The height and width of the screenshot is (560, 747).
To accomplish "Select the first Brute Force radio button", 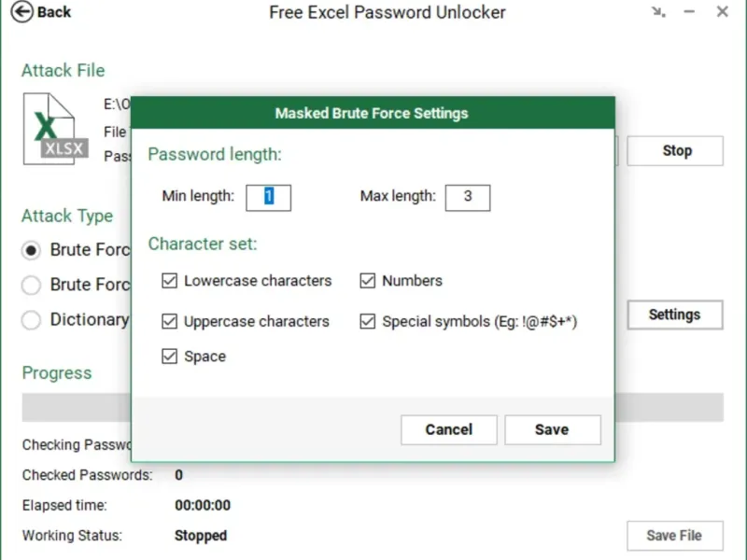I will [x=31, y=250].
